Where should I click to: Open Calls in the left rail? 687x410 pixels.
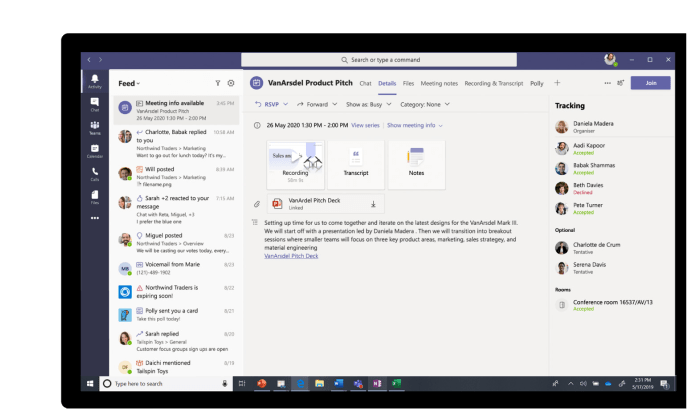pyautogui.click(x=95, y=174)
